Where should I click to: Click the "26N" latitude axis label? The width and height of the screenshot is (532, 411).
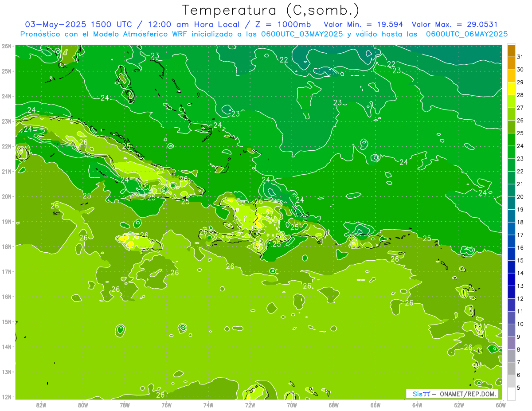tap(6, 46)
